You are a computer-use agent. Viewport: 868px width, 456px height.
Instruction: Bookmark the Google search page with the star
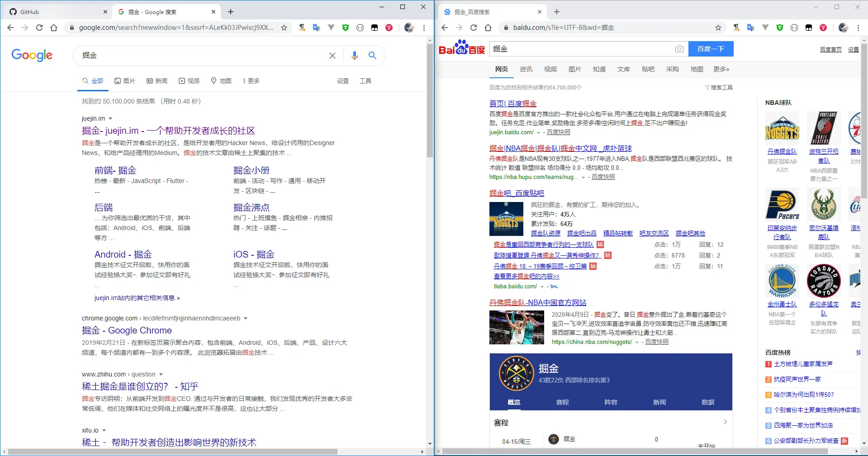click(284, 28)
